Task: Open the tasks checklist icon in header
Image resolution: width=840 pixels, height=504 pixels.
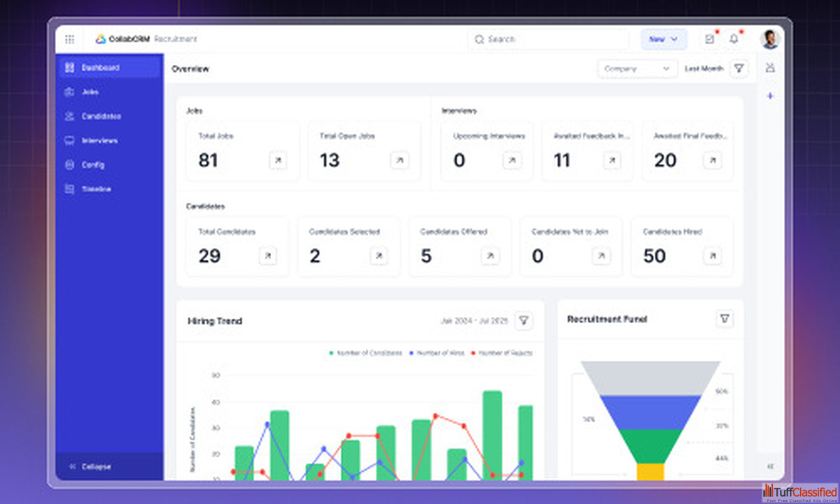Action: [x=709, y=39]
